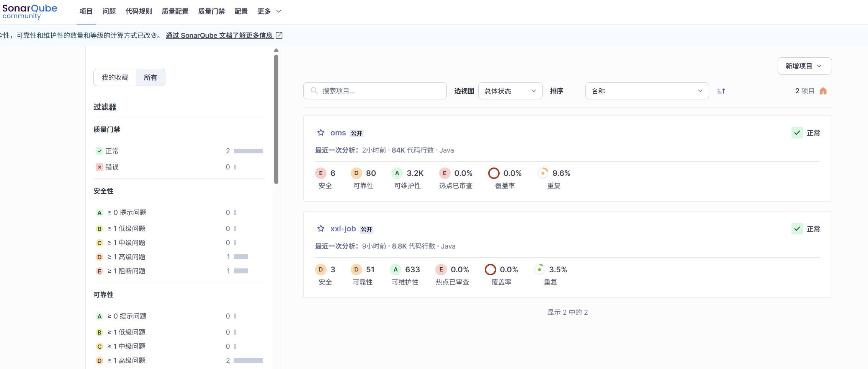The width and height of the screenshot is (868, 369).
Task: Open the 项目 navigation tab
Action: [86, 11]
